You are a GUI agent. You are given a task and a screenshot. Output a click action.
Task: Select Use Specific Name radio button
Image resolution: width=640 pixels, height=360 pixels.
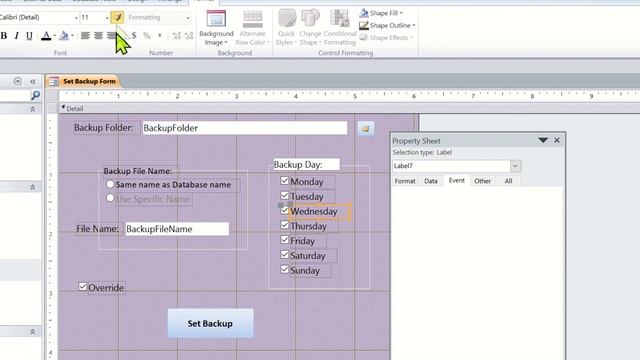110,198
